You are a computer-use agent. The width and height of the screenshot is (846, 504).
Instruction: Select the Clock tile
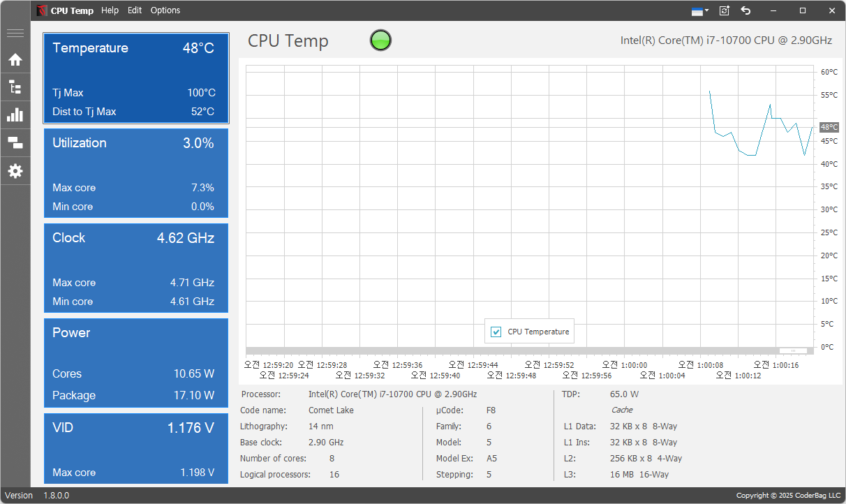tap(136, 267)
